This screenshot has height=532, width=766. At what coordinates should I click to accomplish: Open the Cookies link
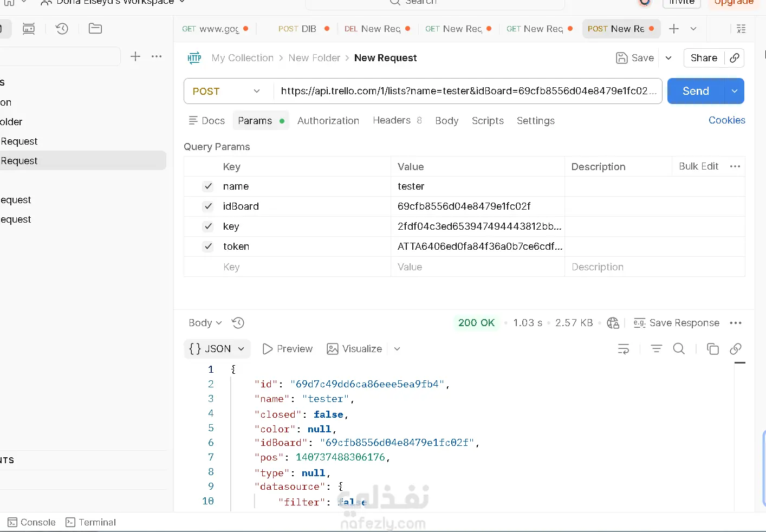tap(726, 120)
